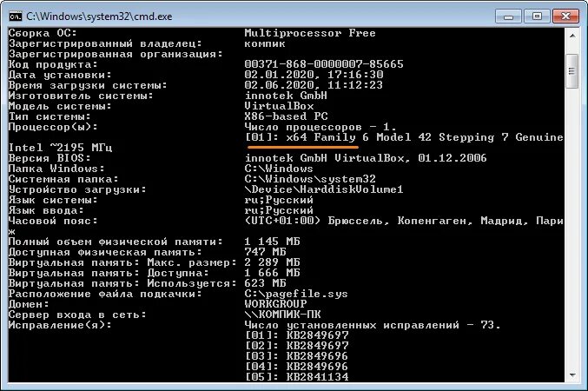Click boot time 02.06.2020, 11:12:23

click(314, 85)
